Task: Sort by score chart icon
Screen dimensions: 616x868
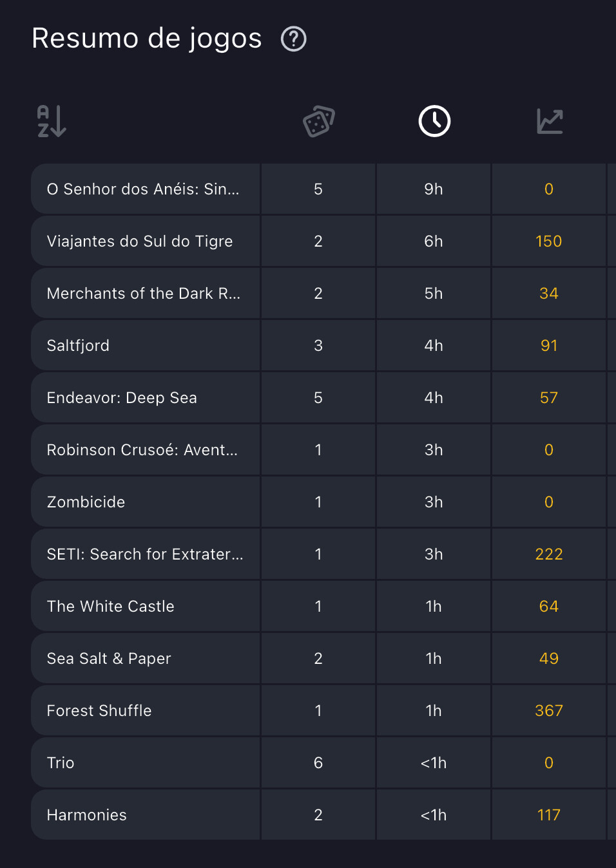Action: pos(550,121)
